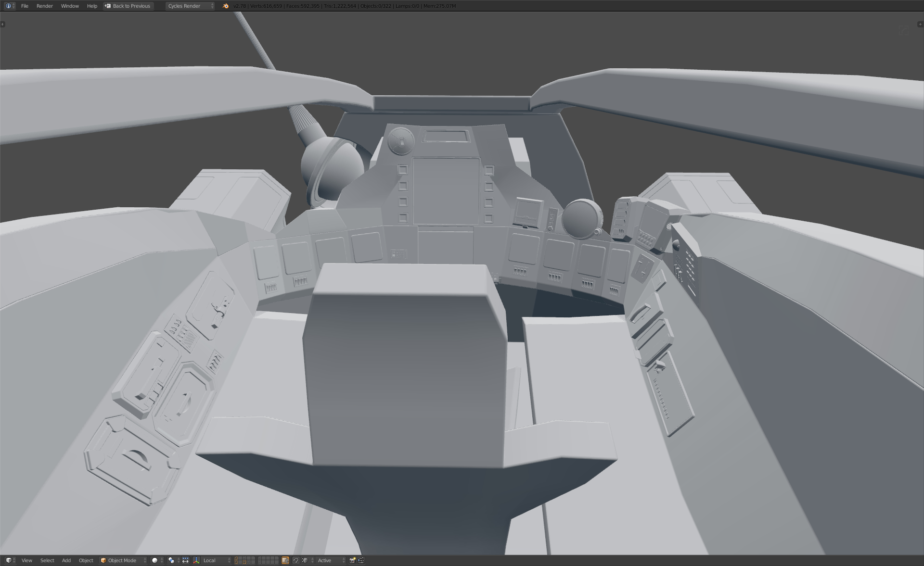Toggle manipulate center points button

[x=185, y=560]
